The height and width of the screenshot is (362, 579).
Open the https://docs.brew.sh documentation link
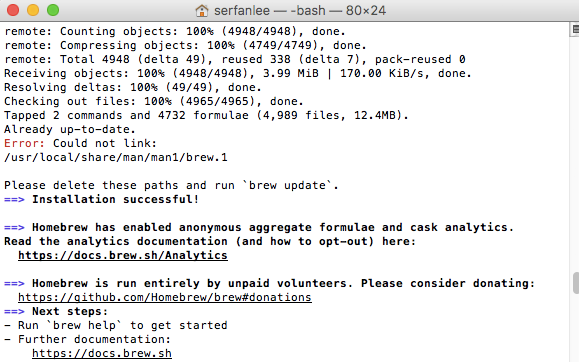point(102,354)
